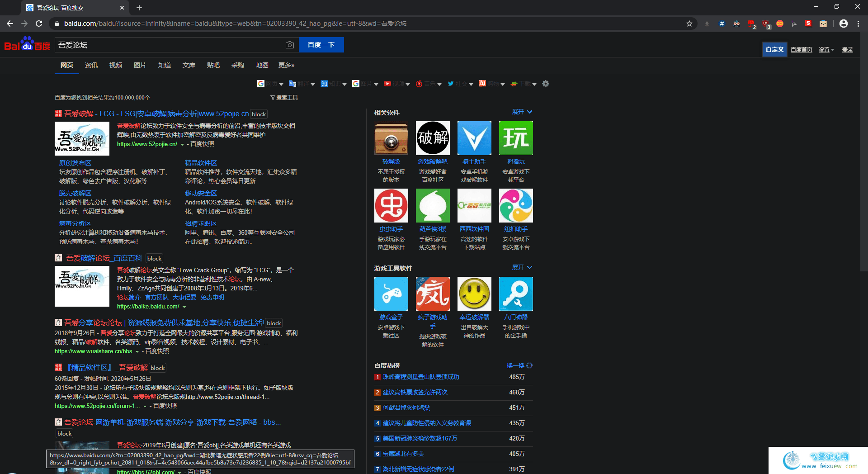The width and height of the screenshot is (868, 474).
Task: Switch to the 图片 tab
Action: (140, 65)
